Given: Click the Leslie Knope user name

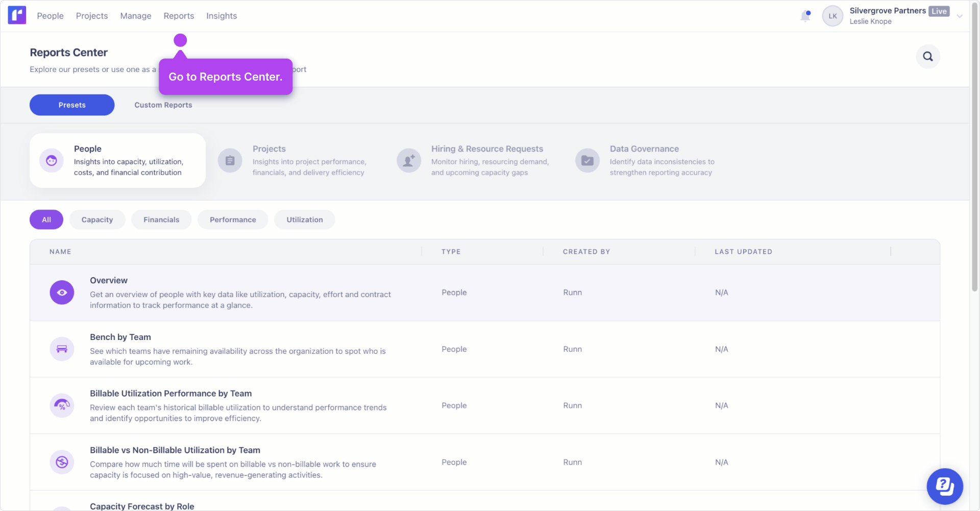Looking at the screenshot, I should pyautogui.click(x=870, y=21).
